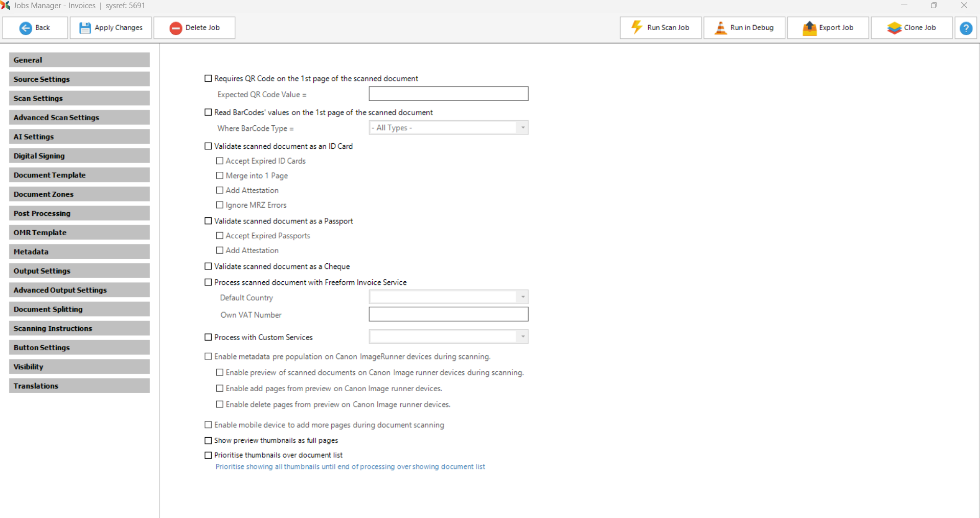Open the General section
Viewport: 980px width, 518px height.
79,60
